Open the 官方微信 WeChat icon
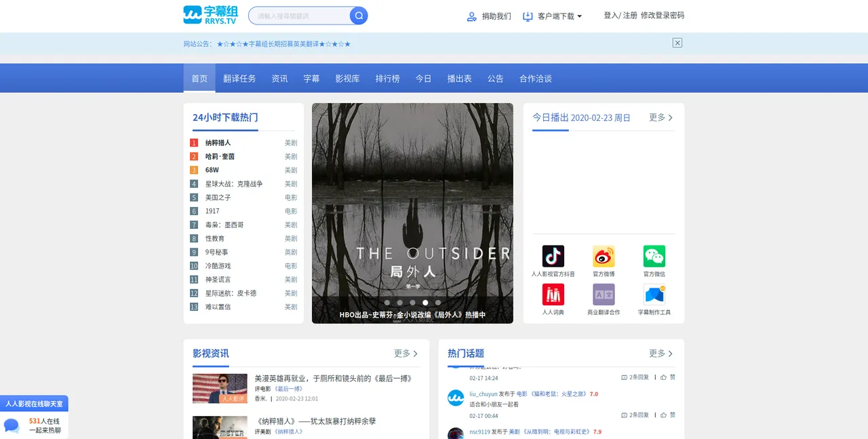This screenshot has width=868, height=439. (x=654, y=256)
